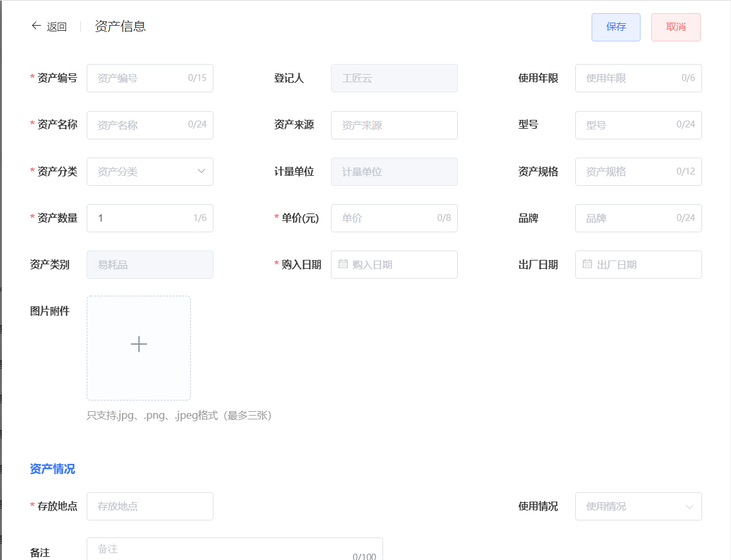The image size is (731, 560).
Task: Open the 购入日期 calendar icon
Action: pyautogui.click(x=342, y=264)
